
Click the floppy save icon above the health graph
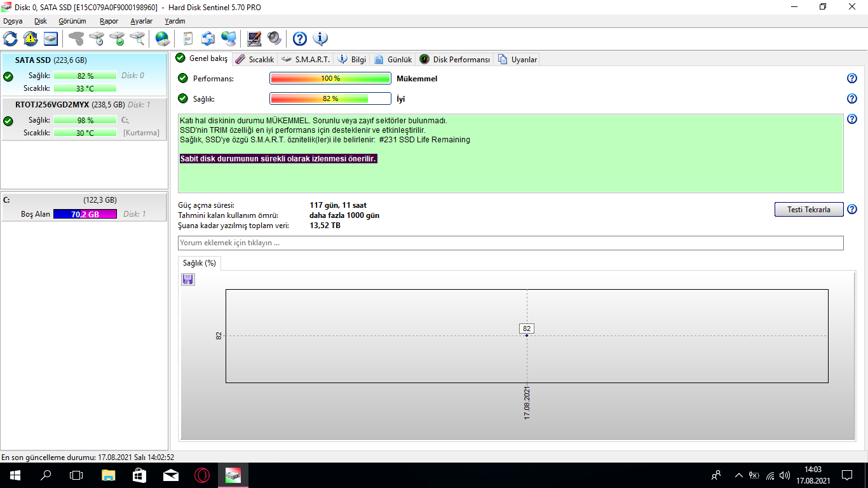[188, 280]
